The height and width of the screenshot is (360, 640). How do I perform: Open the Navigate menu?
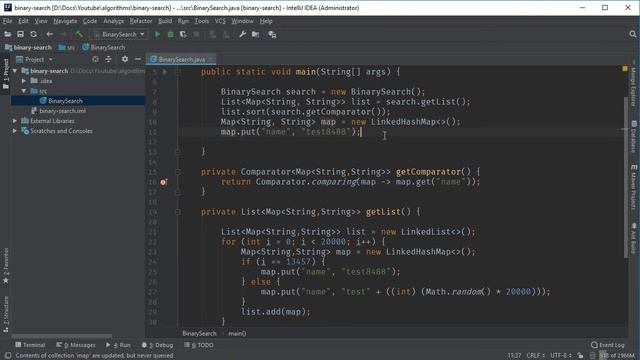(x=65, y=21)
